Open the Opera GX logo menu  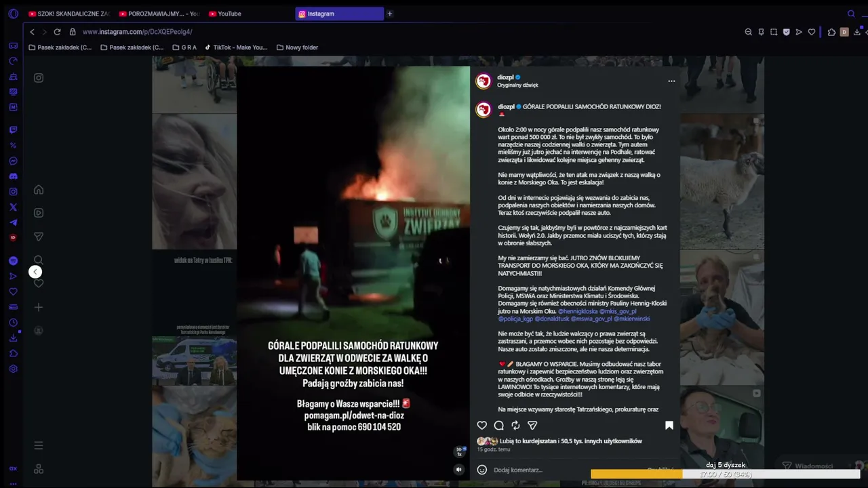tap(13, 14)
